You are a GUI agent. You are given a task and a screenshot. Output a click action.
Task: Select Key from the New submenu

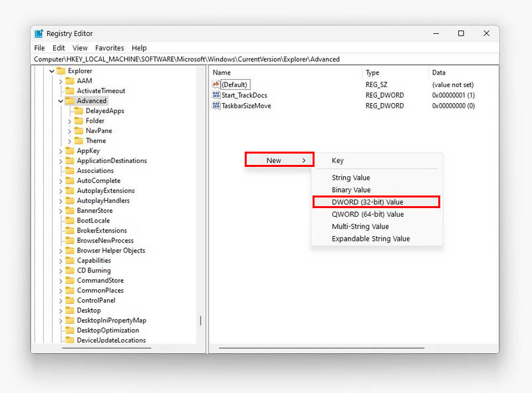click(377, 160)
